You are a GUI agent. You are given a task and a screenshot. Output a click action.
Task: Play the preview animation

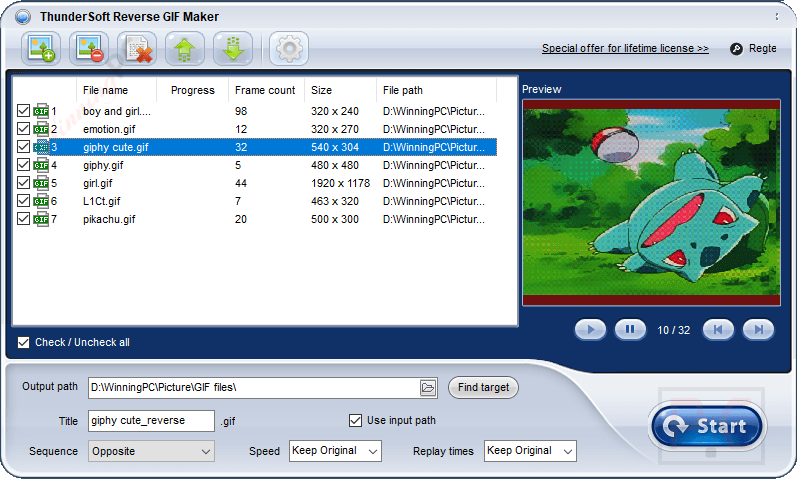pyautogui.click(x=590, y=330)
